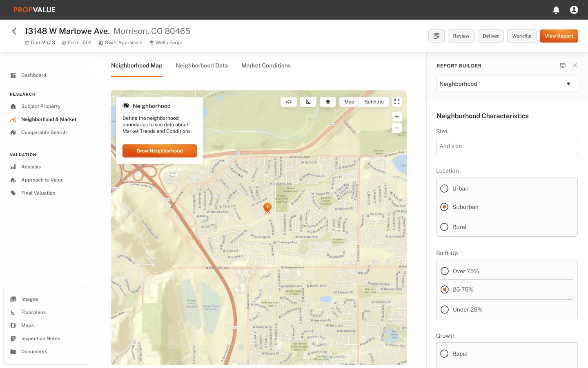Select the lasso draw tool on map
The height and width of the screenshot is (368, 588).
coord(289,102)
